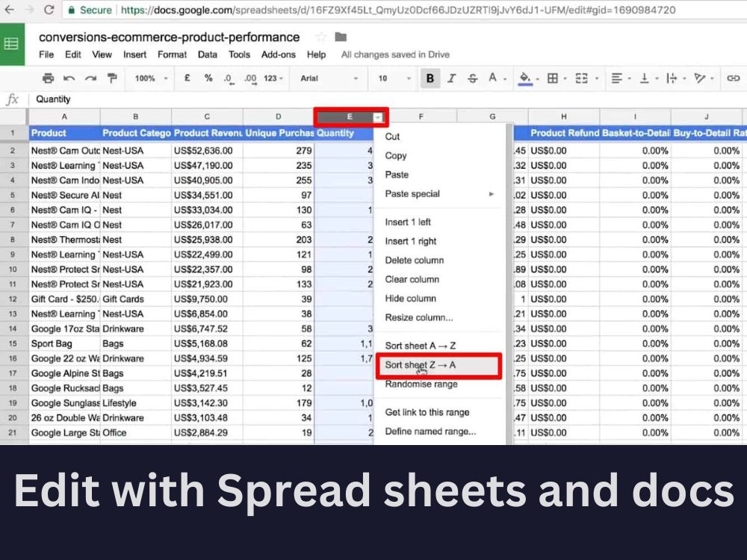Open the Help menu
The image size is (747, 560).
point(316,55)
